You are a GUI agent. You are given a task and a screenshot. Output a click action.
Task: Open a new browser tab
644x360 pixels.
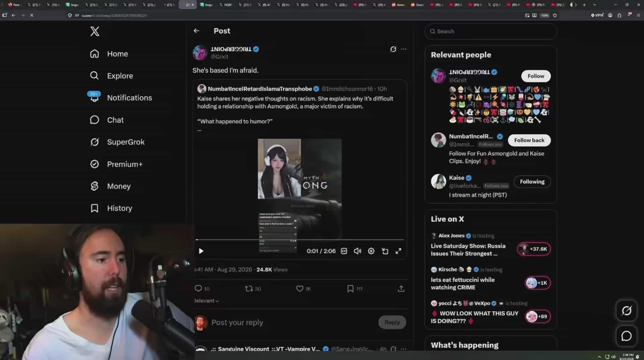click(584, 5)
